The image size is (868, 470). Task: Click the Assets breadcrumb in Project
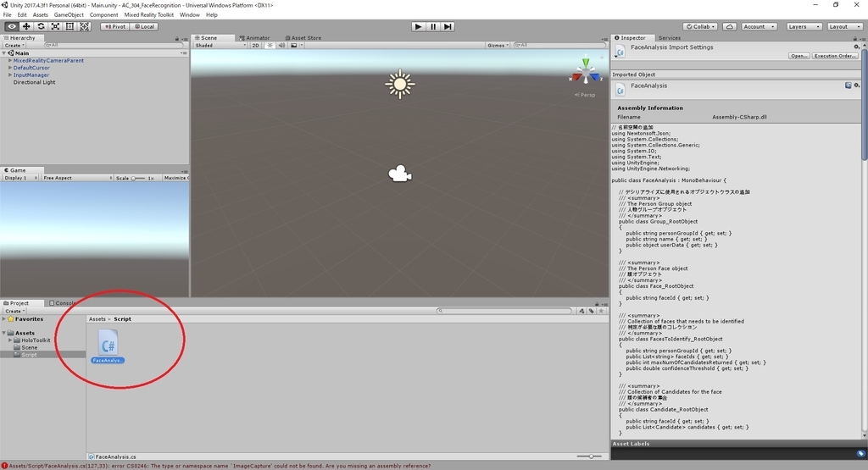97,319
